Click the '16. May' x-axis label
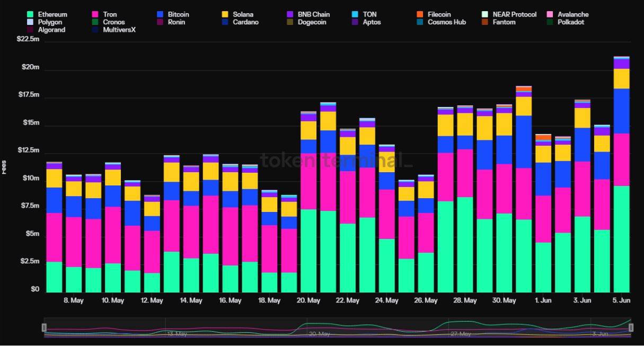 230,300
